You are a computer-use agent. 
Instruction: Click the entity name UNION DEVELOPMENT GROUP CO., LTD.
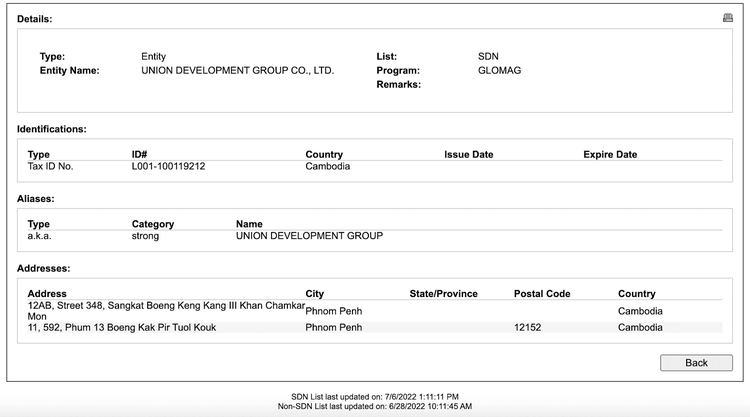pyautogui.click(x=237, y=71)
